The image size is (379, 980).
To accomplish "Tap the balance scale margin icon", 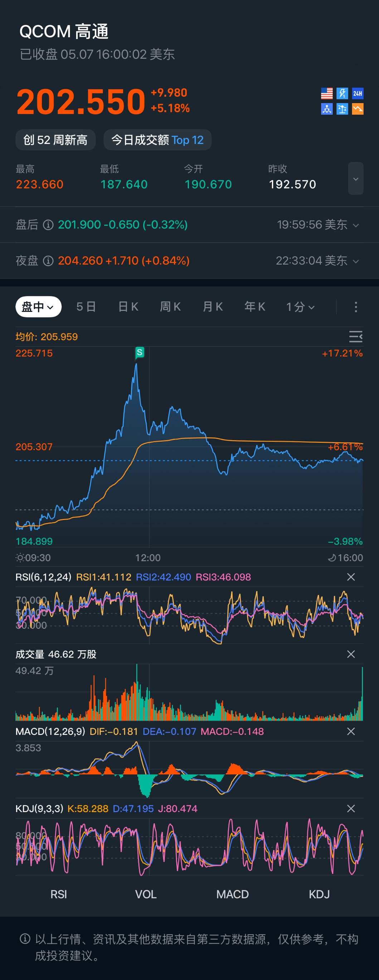I will pyautogui.click(x=342, y=109).
